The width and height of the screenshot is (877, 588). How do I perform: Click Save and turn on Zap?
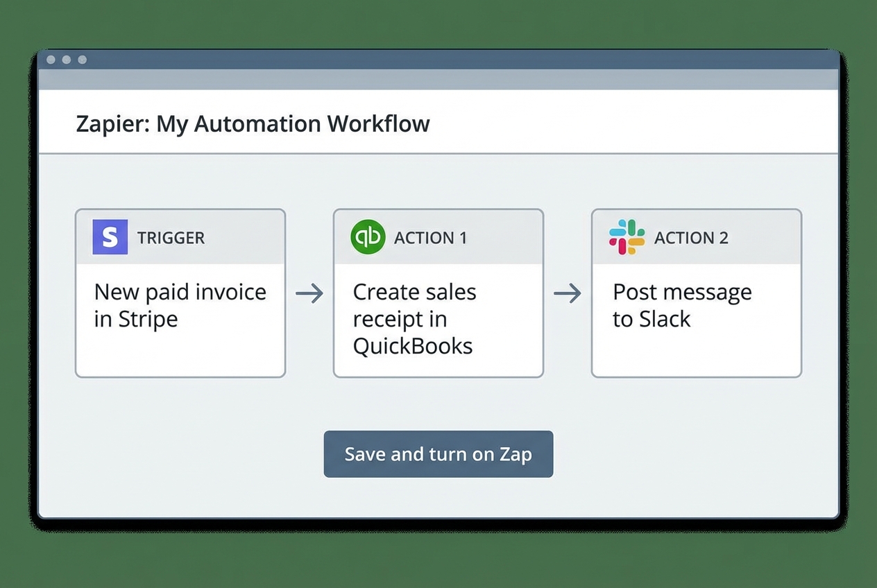[x=438, y=454]
